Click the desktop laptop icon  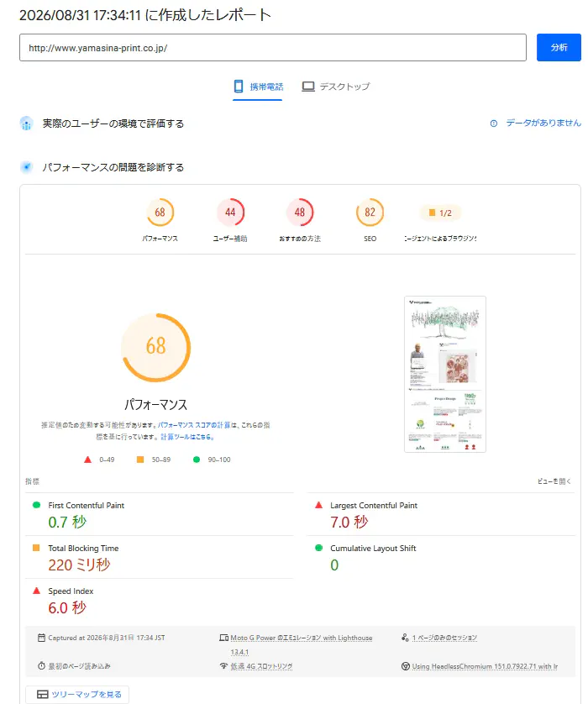tap(308, 87)
